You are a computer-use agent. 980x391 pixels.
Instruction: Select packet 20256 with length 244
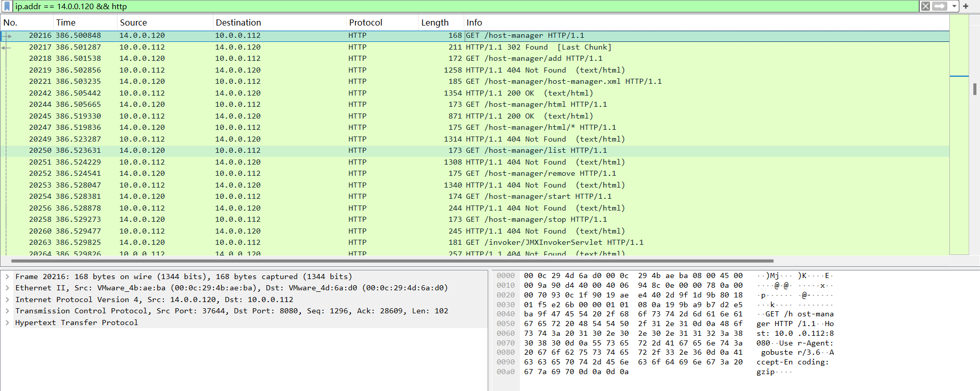click(475, 208)
